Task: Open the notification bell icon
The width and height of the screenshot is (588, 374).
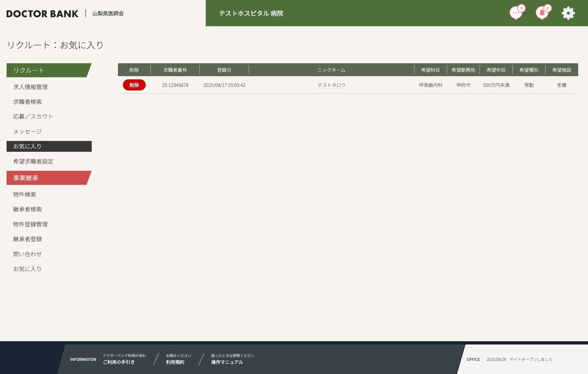Action: 542,13
